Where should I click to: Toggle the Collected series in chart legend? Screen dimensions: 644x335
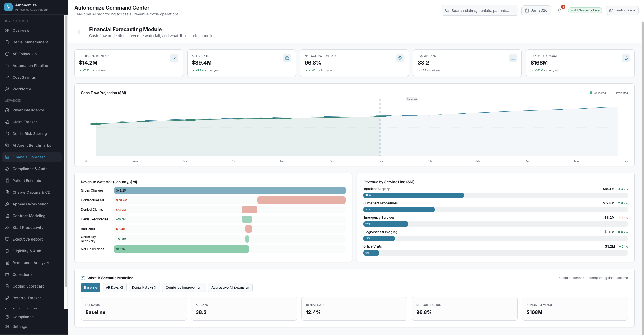click(597, 93)
